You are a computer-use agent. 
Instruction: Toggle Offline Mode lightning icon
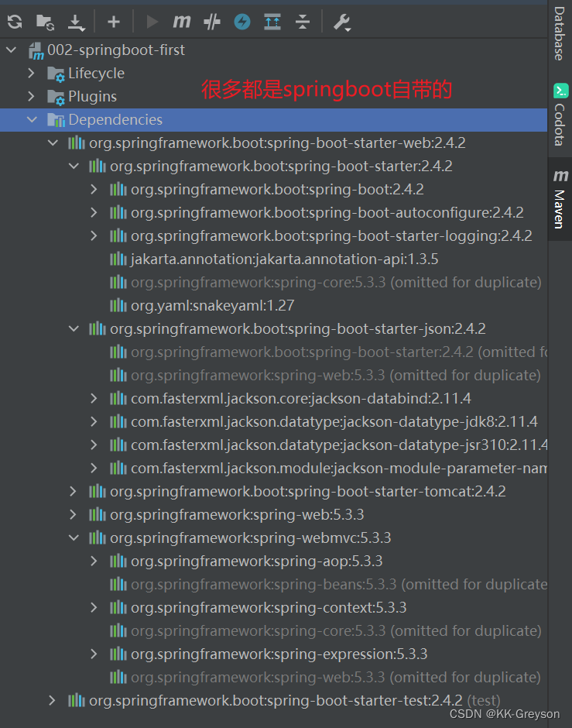point(242,22)
